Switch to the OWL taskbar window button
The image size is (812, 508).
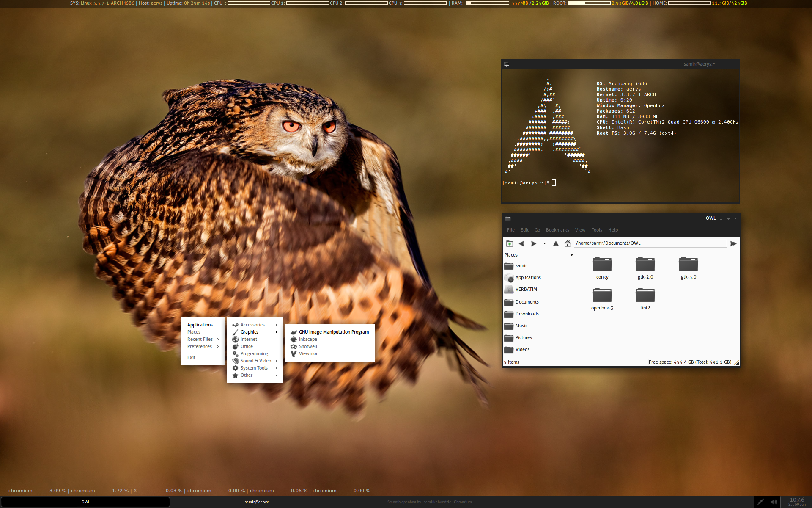85,502
